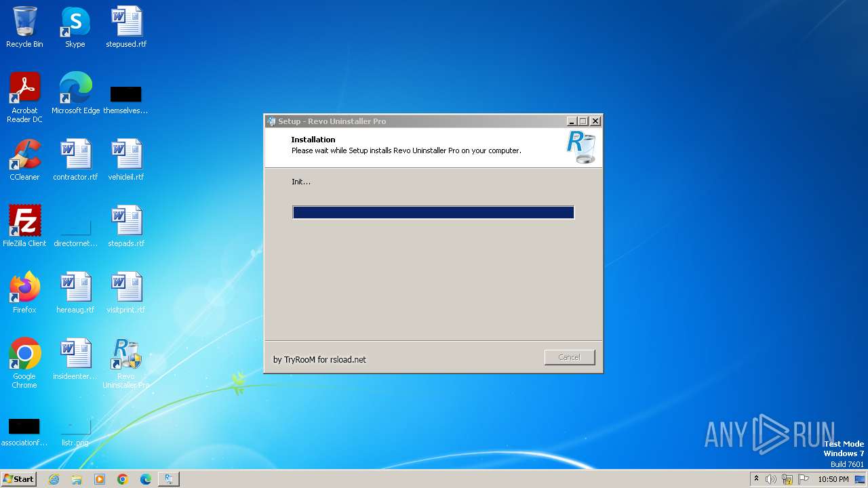Open the FileZilla Client shortcut
Screen dimensions: 868x488
pos(24,226)
